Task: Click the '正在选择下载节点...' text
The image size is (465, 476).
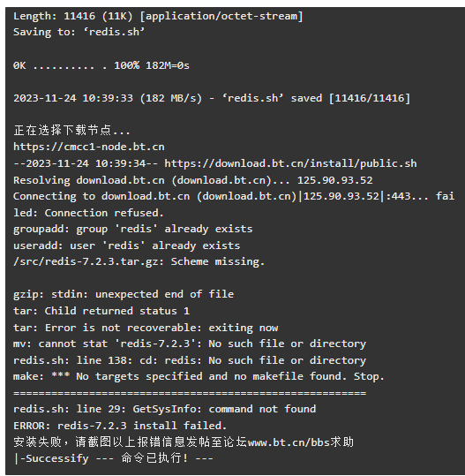Action: tap(71, 131)
